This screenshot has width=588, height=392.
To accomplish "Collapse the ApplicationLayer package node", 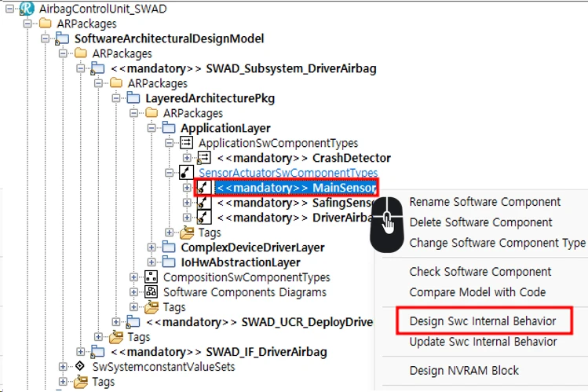I will tap(152, 128).
